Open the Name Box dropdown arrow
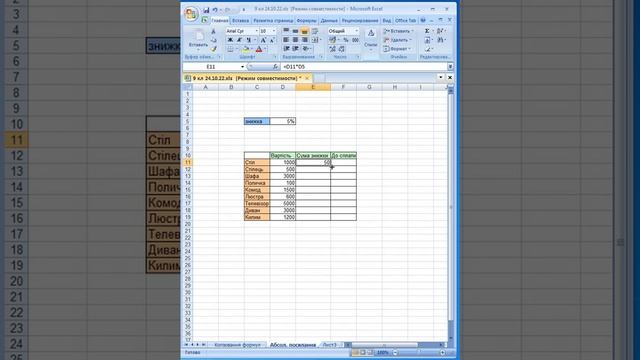This screenshot has width=640, height=360. [242, 67]
